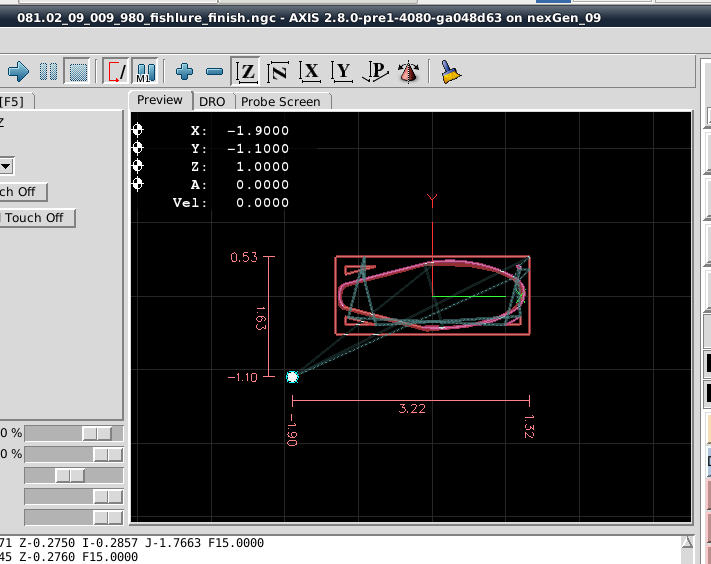Switch to Y front view icon
The image size is (711, 564).
[343, 71]
